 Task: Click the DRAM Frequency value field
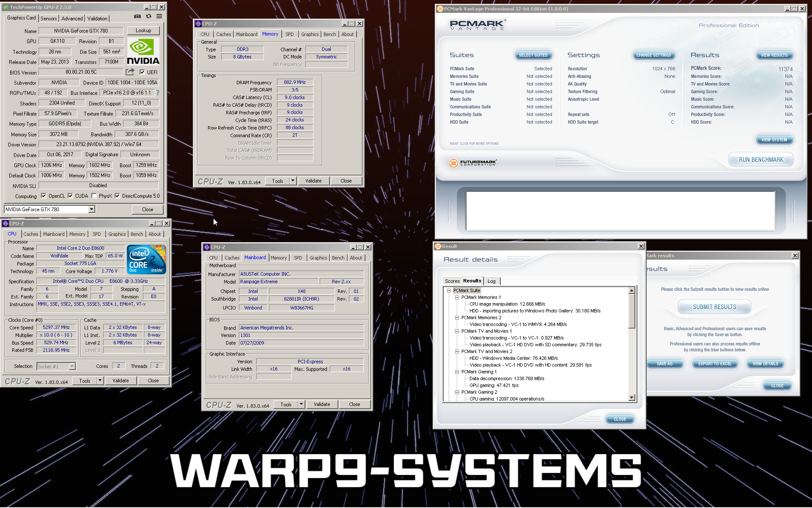(295, 82)
